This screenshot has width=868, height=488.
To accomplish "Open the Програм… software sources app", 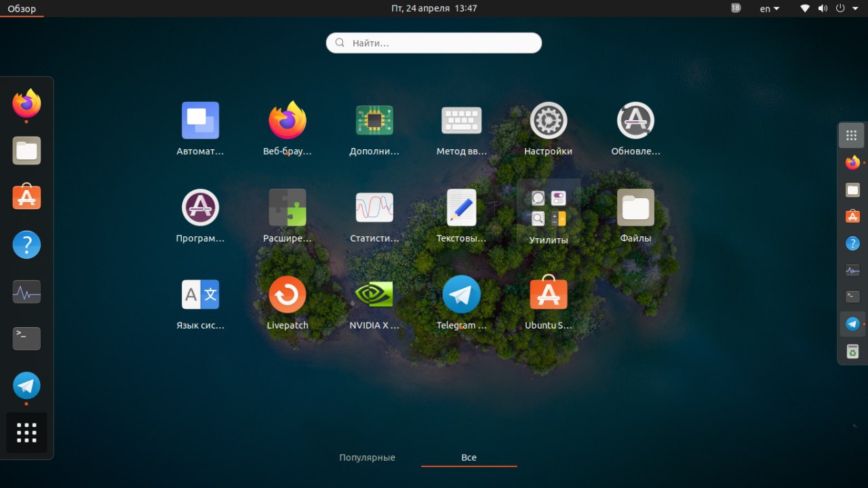I will tap(200, 216).
